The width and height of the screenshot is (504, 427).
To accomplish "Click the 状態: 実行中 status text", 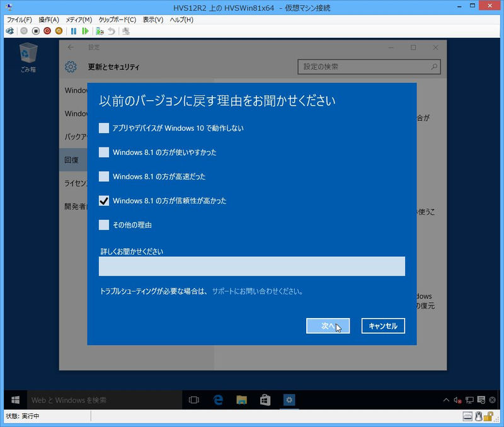I will coord(23,416).
